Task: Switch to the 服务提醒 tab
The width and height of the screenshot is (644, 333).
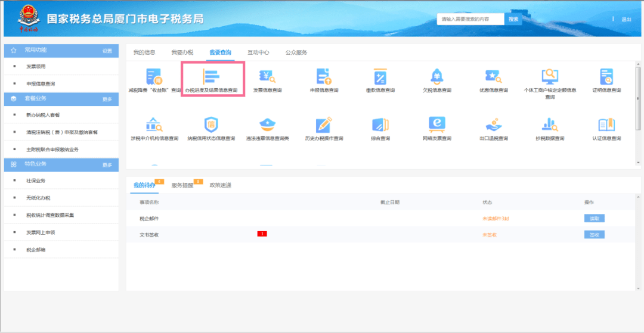Action: tap(182, 185)
